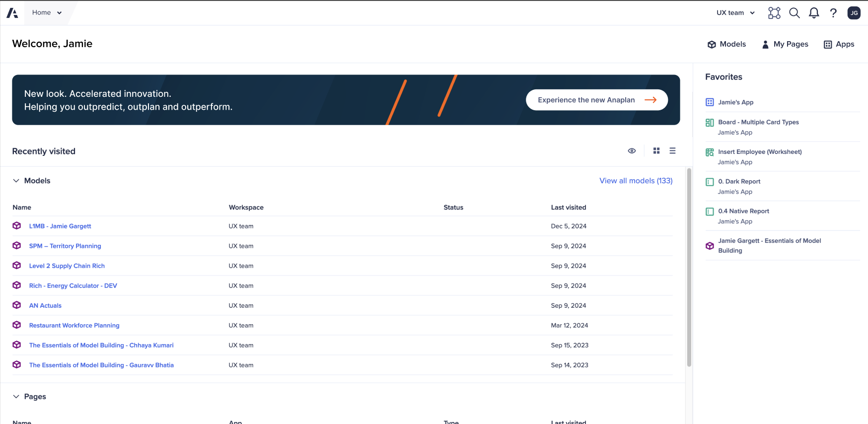This screenshot has width=868, height=424.
Task: Click the Sep 15, 2023 date cell
Action: tap(570, 345)
